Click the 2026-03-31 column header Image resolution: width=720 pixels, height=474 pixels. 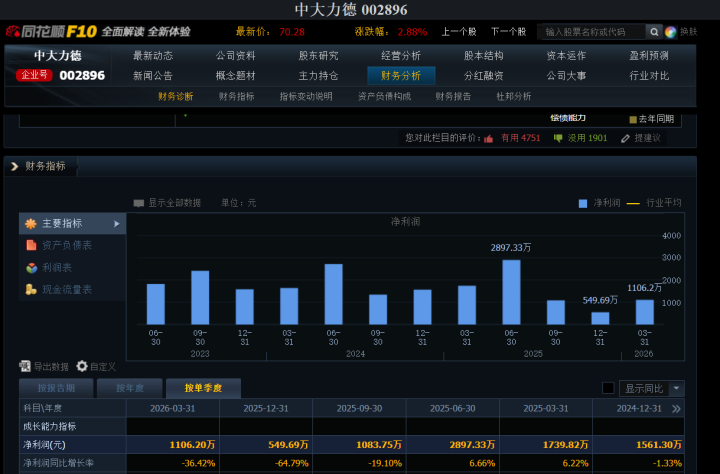click(173, 408)
